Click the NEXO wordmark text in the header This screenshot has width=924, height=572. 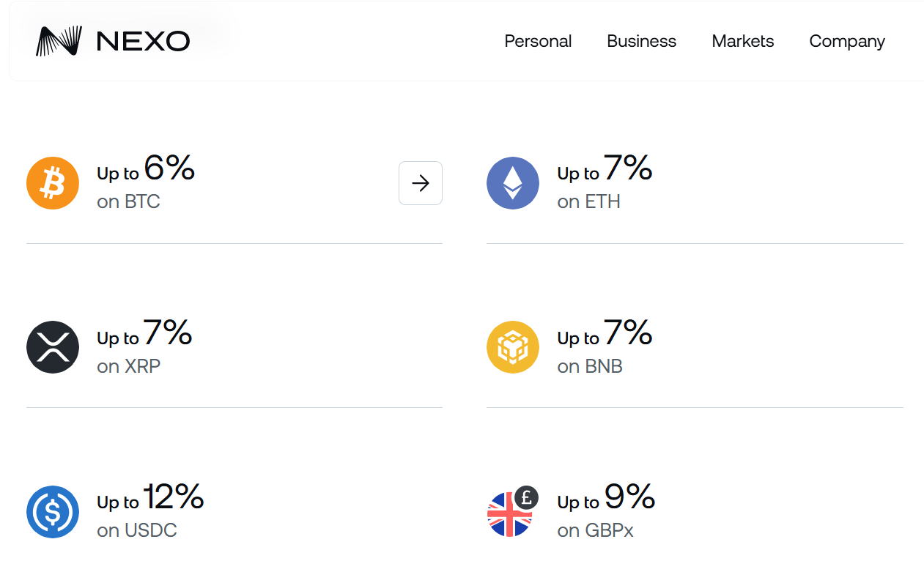(141, 40)
